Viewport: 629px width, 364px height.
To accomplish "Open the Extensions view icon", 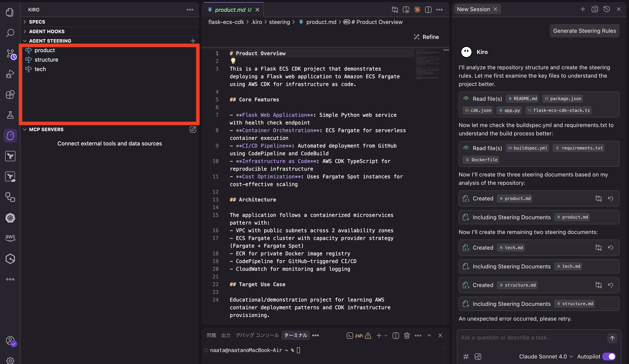I will click(10, 95).
